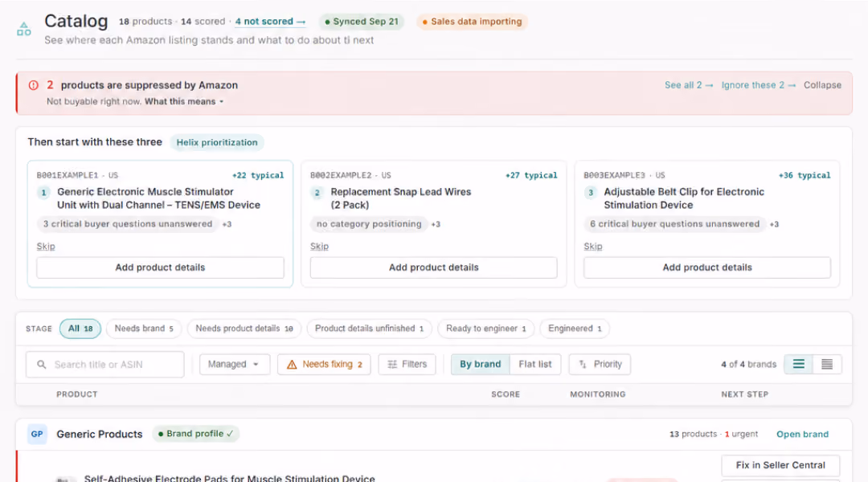
Task: Switch to Flat list view
Action: tap(534, 364)
